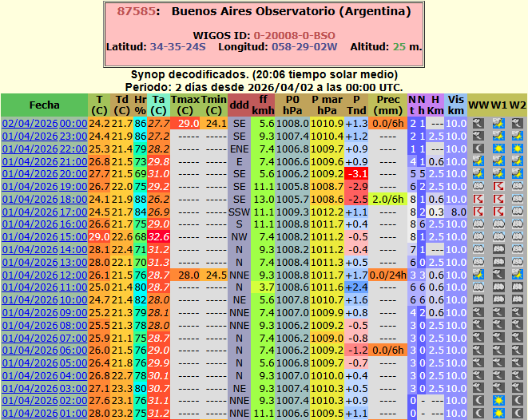528x420 pixels.
Task: Click the WW night cloud icon in the 06:00 row
Action: pos(478,351)
